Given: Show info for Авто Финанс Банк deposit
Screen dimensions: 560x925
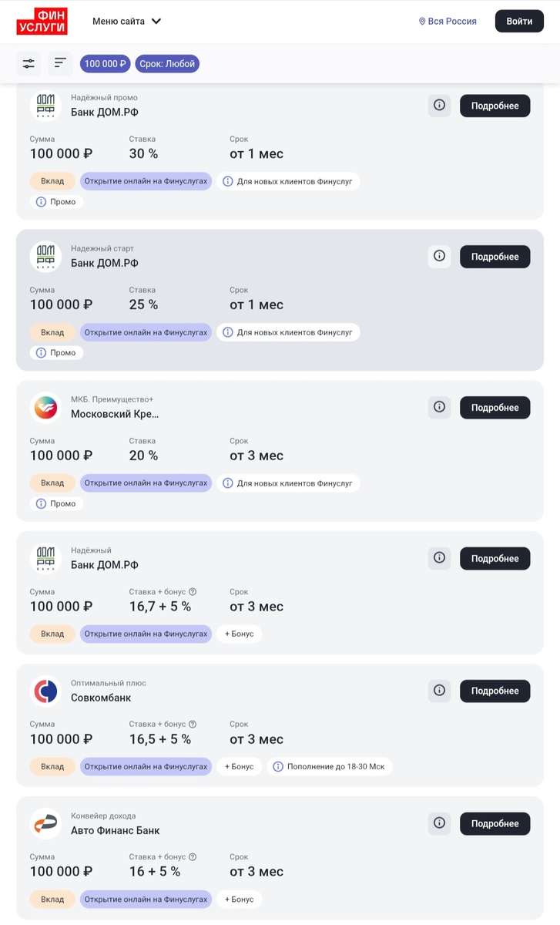Looking at the screenshot, I should click(x=439, y=824).
